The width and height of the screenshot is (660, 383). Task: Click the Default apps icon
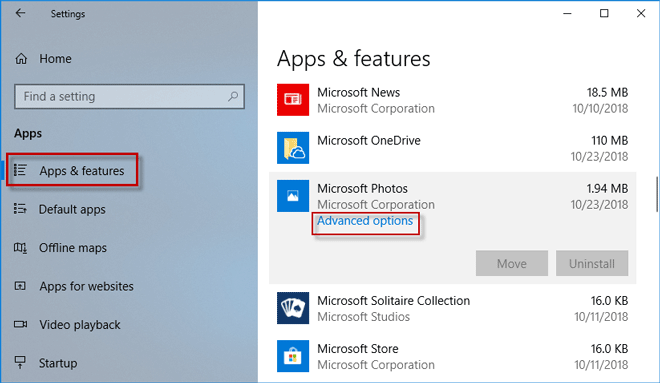tap(20, 209)
